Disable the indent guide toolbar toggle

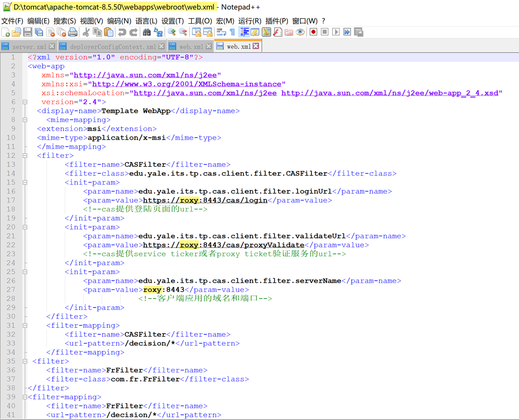tap(244, 32)
